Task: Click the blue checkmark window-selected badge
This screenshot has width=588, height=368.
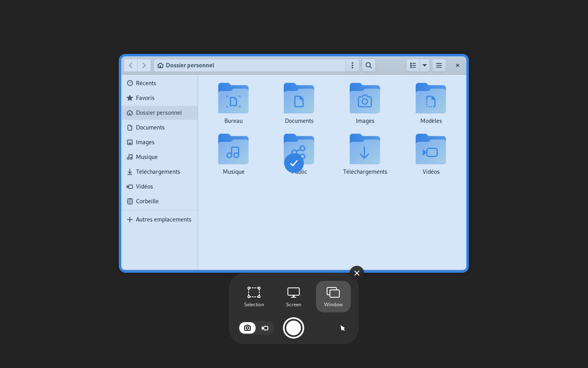Action: (294, 163)
